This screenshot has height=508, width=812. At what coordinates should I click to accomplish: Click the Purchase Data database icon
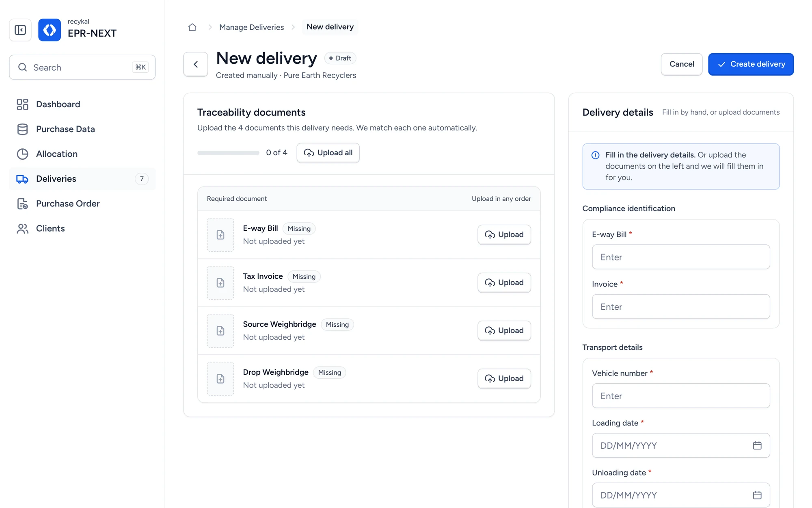click(22, 129)
